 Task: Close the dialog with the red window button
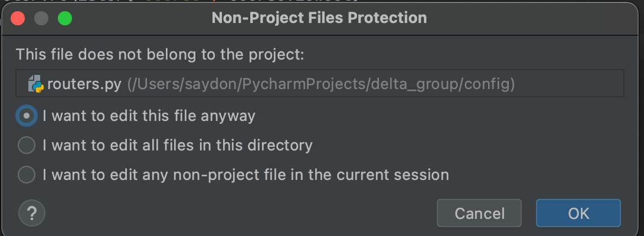click(18, 18)
